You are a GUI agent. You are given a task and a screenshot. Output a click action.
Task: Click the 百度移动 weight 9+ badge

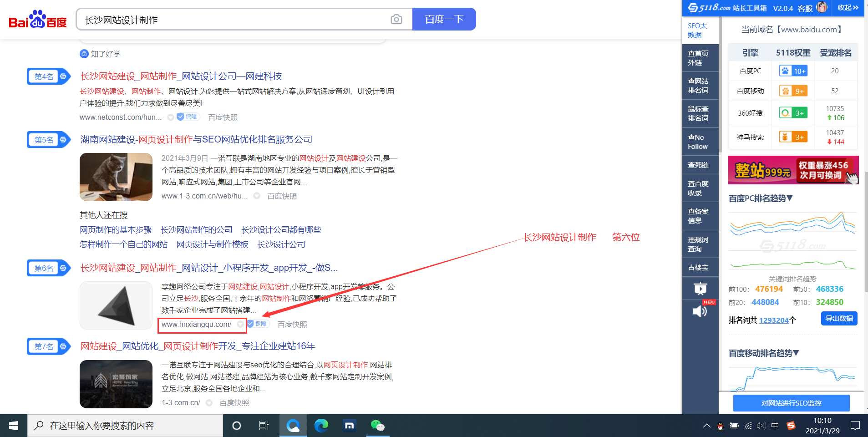[x=793, y=91]
